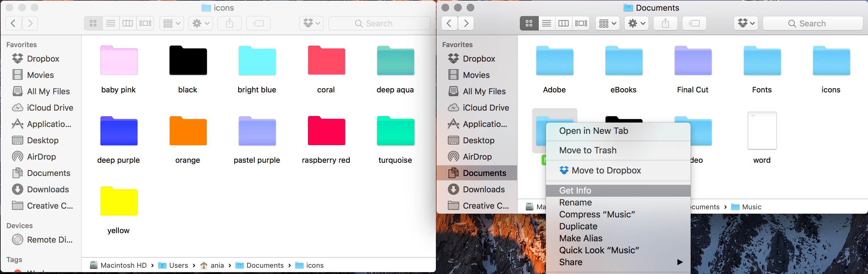Select the black folder in icons window
This screenshot has width=868, height=274.
(188, 60)
